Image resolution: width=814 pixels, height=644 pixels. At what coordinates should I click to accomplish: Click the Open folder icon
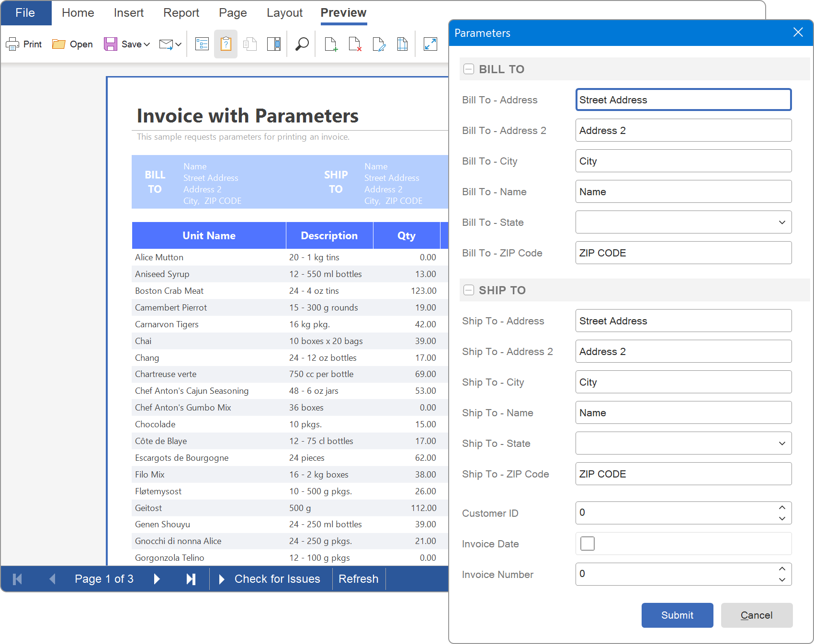pyautogui.click(x=59, y=44)
